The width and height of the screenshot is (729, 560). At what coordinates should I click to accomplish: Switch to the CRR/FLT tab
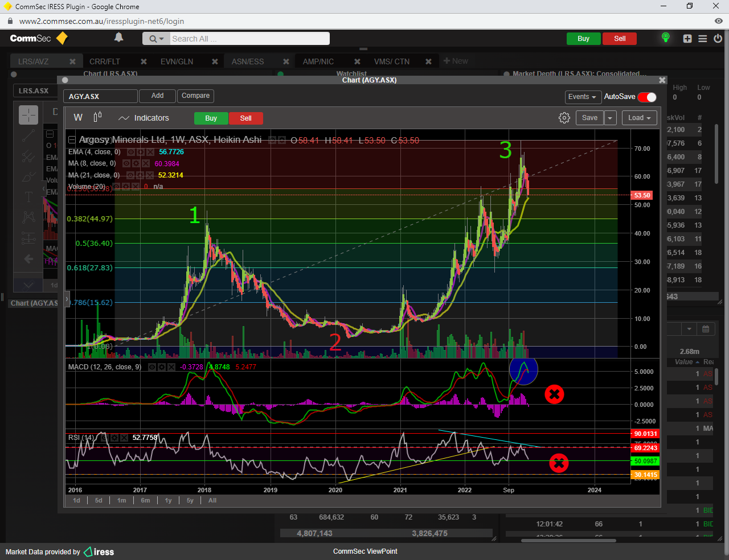(105, 61)
